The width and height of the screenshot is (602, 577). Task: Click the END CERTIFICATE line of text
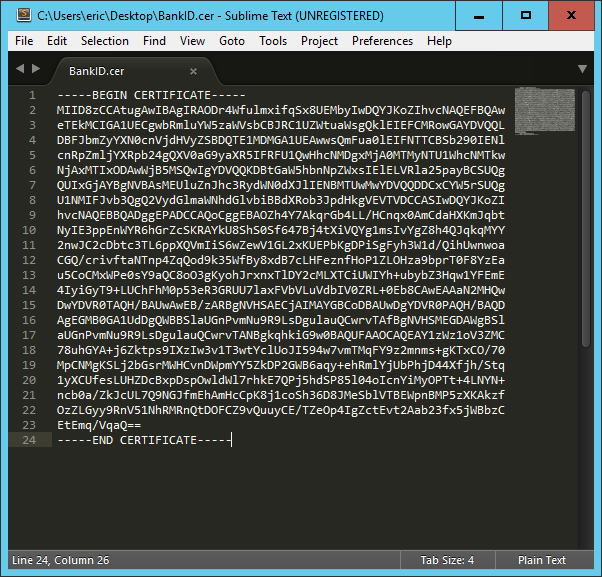[x=143, y=439]
